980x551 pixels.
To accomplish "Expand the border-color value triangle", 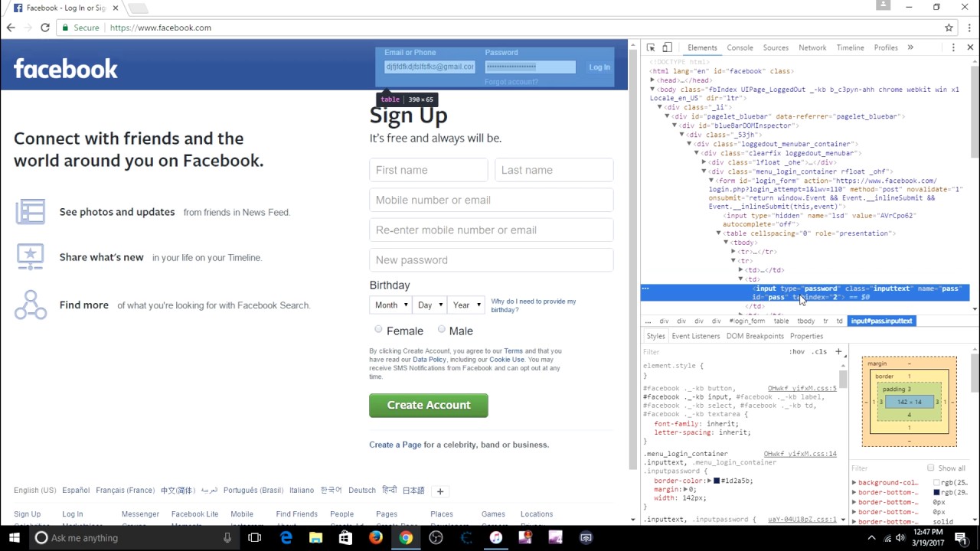I will point(709,481).
